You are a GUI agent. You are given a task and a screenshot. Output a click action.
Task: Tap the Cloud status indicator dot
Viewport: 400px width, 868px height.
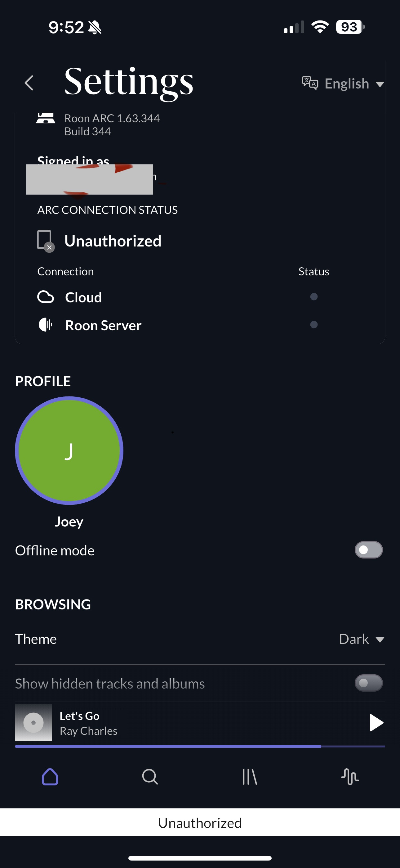click(x=314, y=296)
